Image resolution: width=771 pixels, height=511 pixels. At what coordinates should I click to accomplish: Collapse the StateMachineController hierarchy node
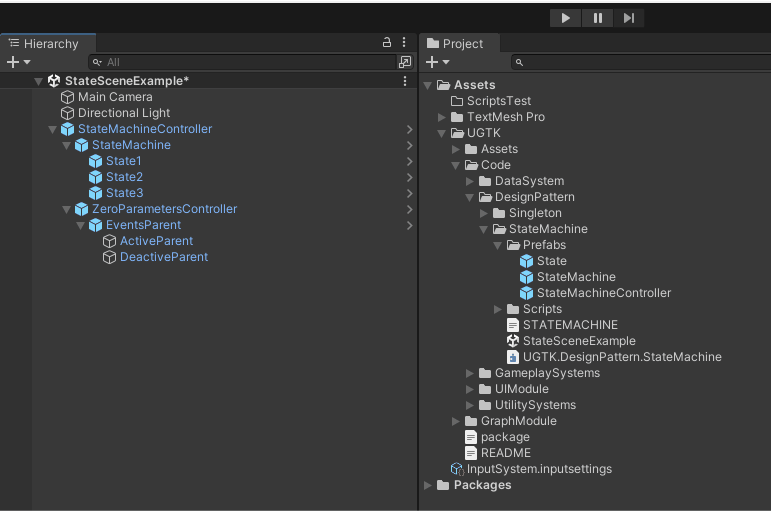tap(53, 129)
